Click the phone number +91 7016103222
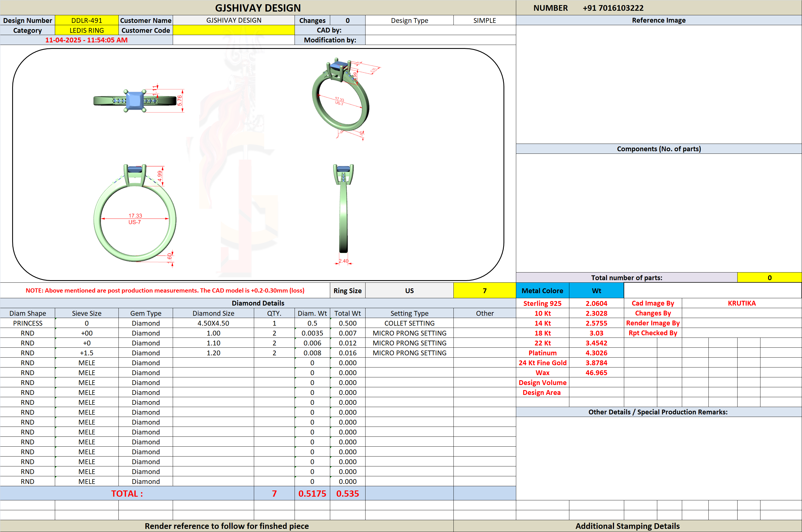Image resolution: width=802 pixels, height=532 pixels. point(613,8)
